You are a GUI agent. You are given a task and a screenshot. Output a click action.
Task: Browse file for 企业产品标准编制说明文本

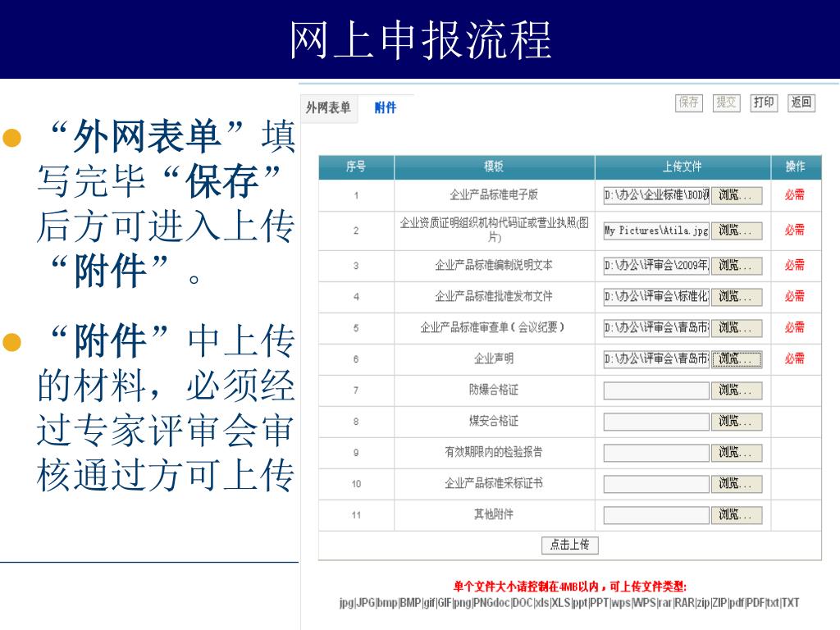point(737,265)
